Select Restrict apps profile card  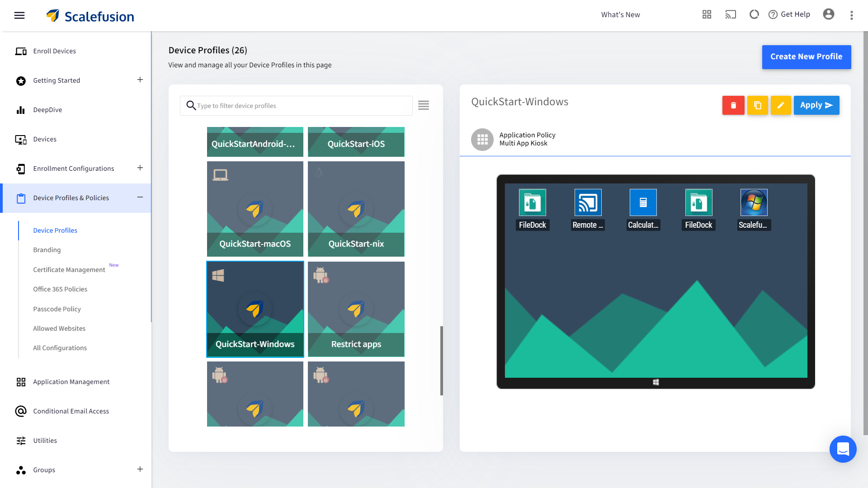[x=356, y=309]
